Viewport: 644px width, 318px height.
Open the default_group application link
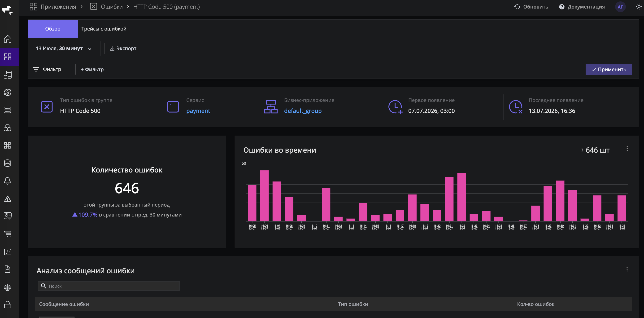tap(303, 111)
